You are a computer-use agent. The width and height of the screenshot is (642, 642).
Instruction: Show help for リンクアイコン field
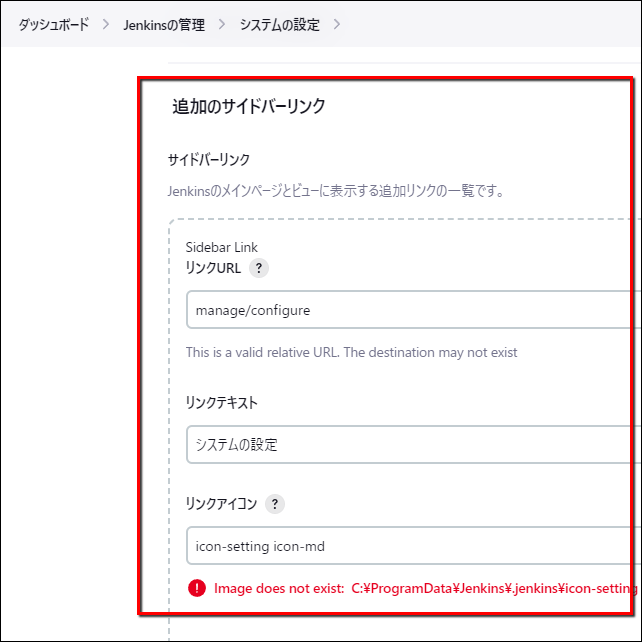(275, 504)
